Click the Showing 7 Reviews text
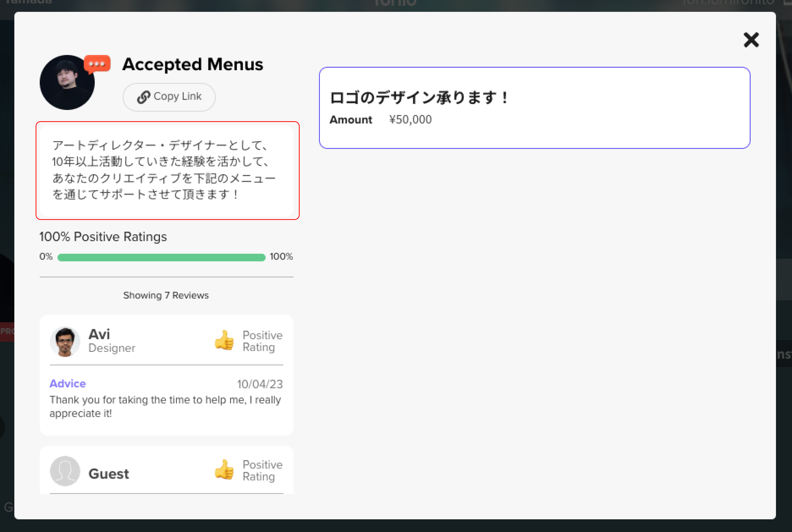The image size is (792, 532). 166,295
